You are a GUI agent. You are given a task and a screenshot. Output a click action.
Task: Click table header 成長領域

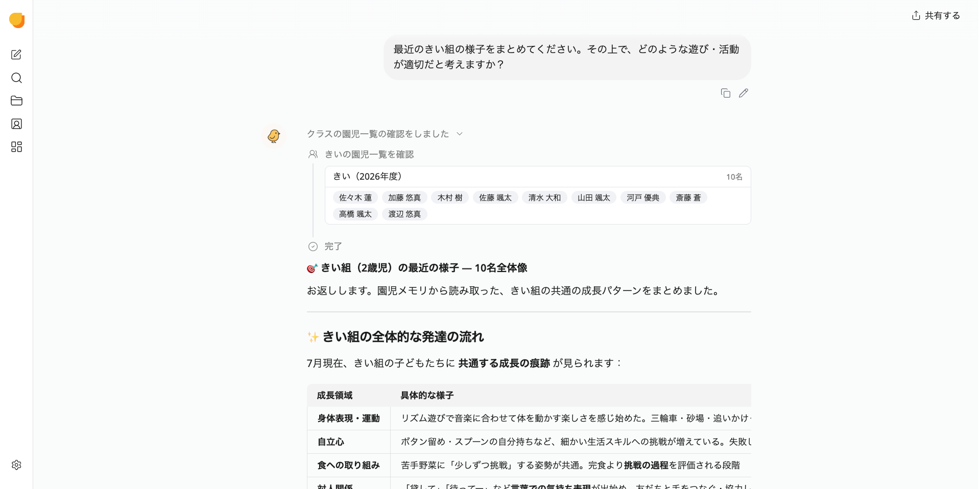[x=334, y=395]
